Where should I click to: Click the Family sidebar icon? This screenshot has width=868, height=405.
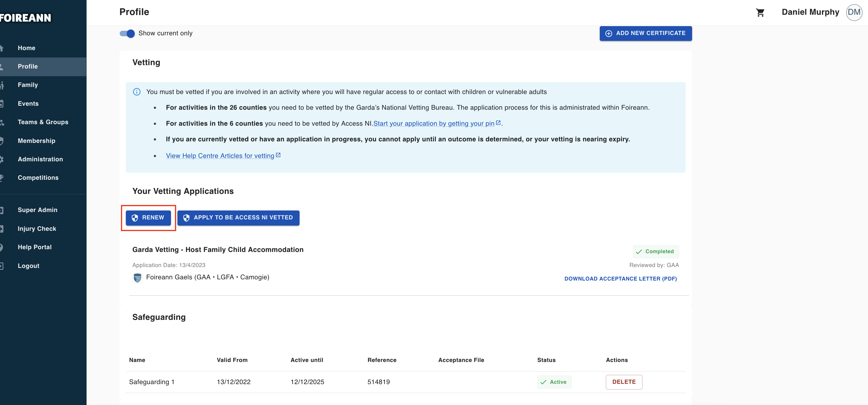pyautogui.click(x=2, y=85)
